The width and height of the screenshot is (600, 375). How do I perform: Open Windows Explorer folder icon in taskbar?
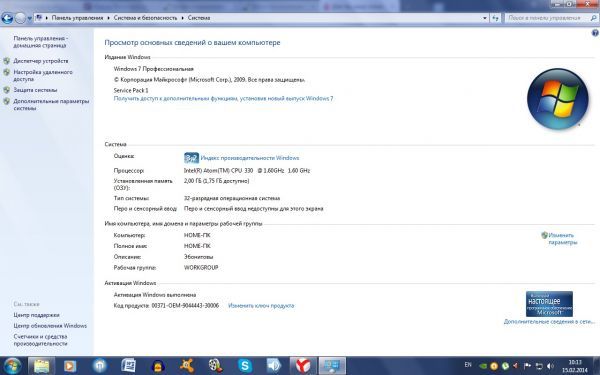[x=41, y=366]
